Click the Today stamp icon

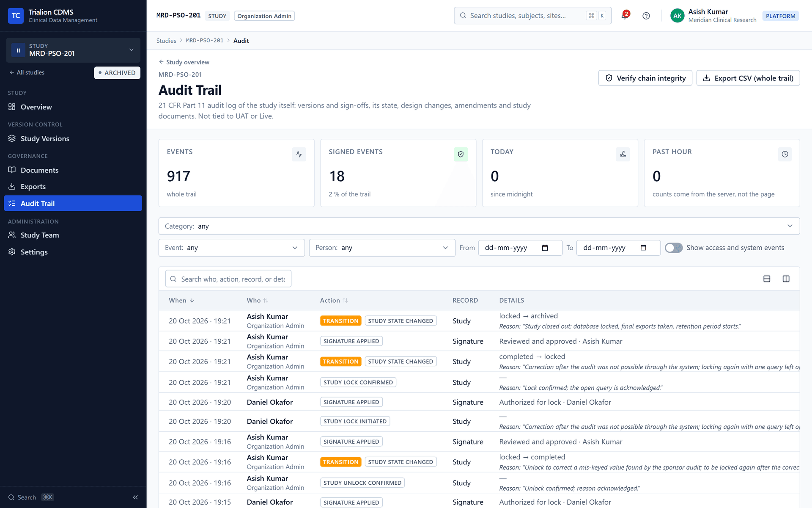pyautogui.click(x=623, y=154)
